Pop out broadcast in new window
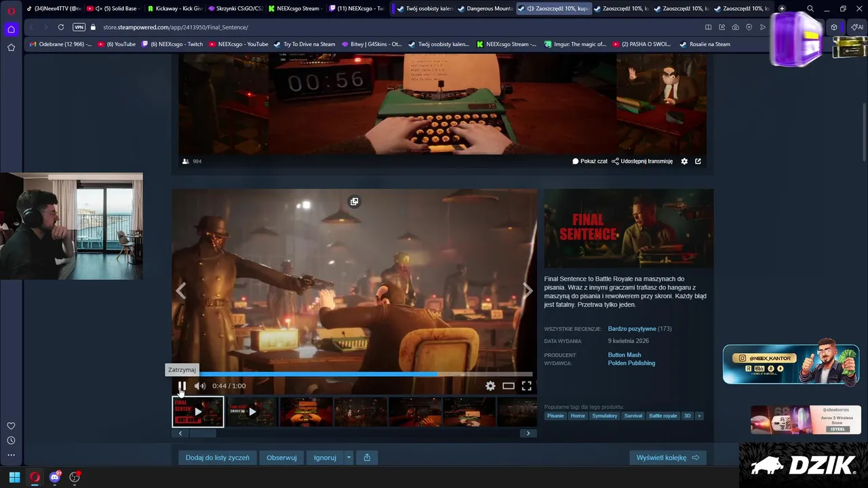Screen dimensions: 868x488 pos(698,161)
